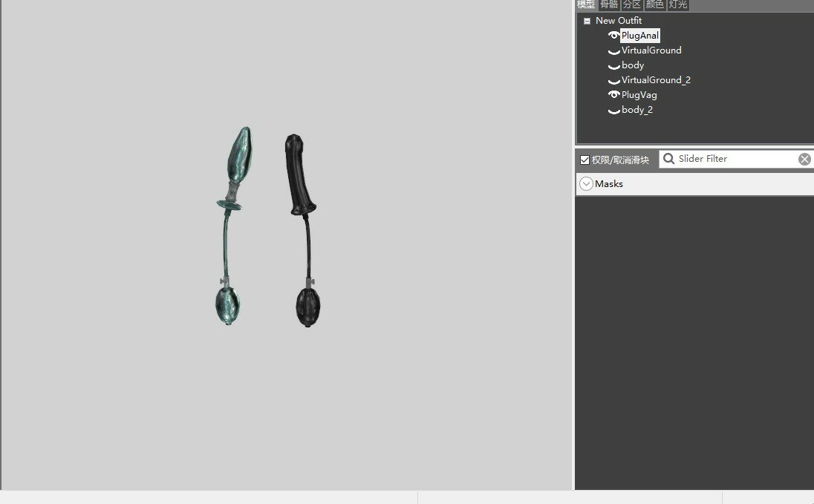The height and width of the screenshot is (504, 814).
Task: Open the 骨骼 tab
Action: tap(609, 4)
